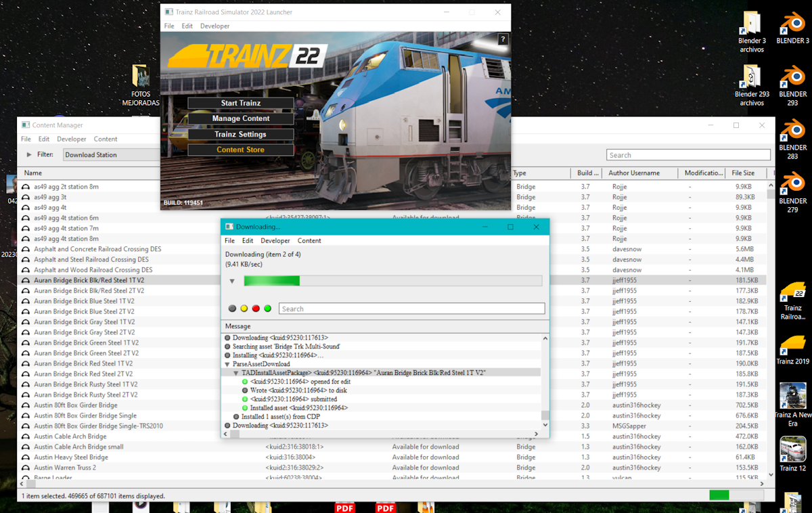This screenshot has width=812, height=513.
Task: Click the Content Manager title bar icon
Action: 26,125
